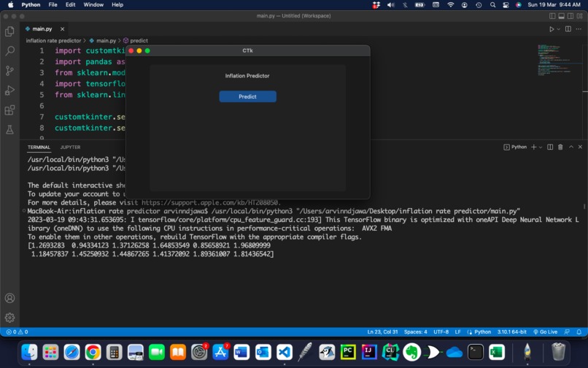The width and height of the screenshot is (588, 368).
Task: Open the Edit menu
Action: pyautogui.click(x=71, y=5)
